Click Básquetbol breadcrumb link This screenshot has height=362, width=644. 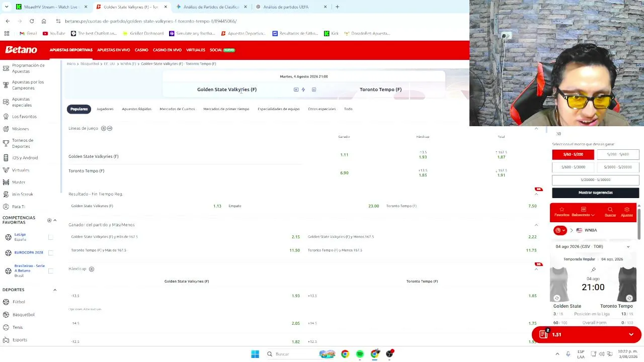(x=90, y=64)
